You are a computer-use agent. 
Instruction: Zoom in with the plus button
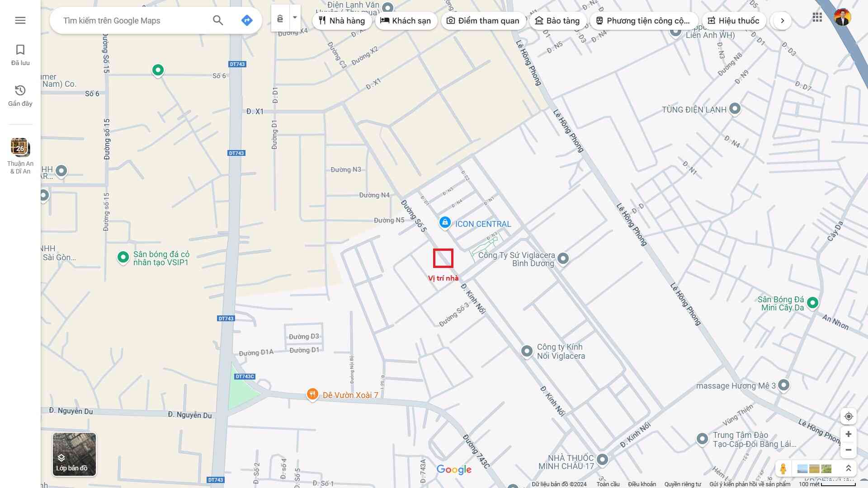tap(848, 434)
